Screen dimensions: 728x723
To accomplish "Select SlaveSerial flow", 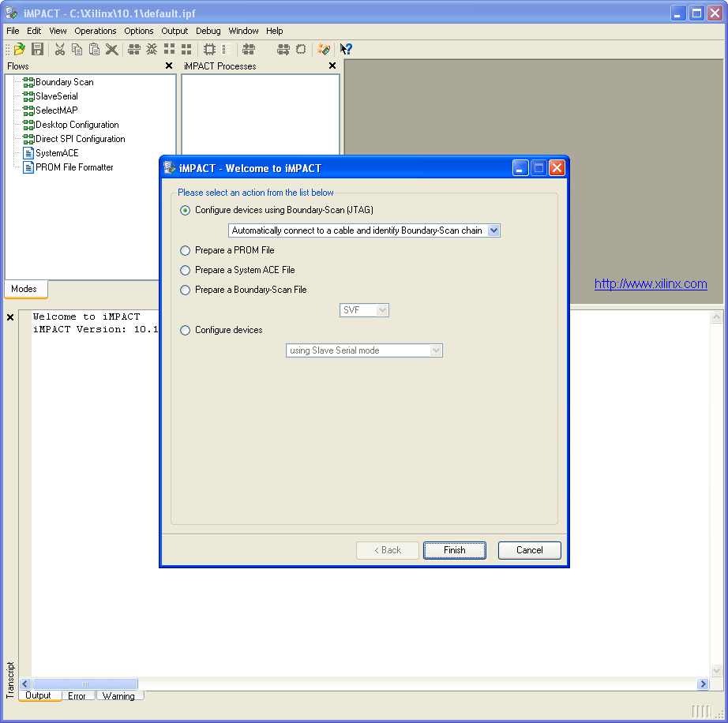I will (x=51, y=96).
